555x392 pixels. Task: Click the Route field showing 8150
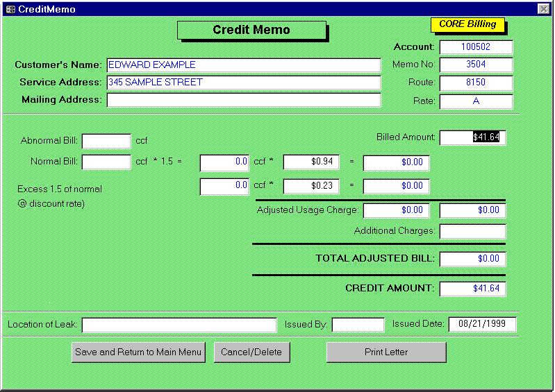click(x=476, y=83)
